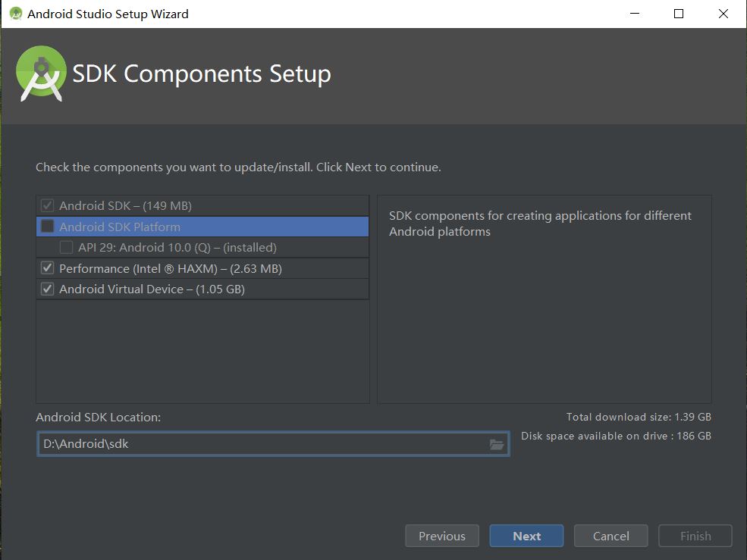Select the API 29: Android 10.0 (Q) row
This screenshot has width=747, height=560.
202,248
